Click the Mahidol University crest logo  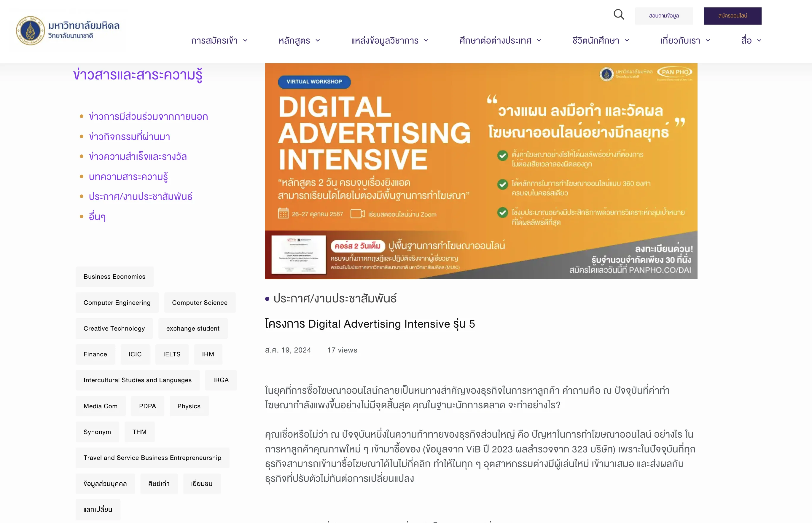pyautogui.click(x=31, y=31)
